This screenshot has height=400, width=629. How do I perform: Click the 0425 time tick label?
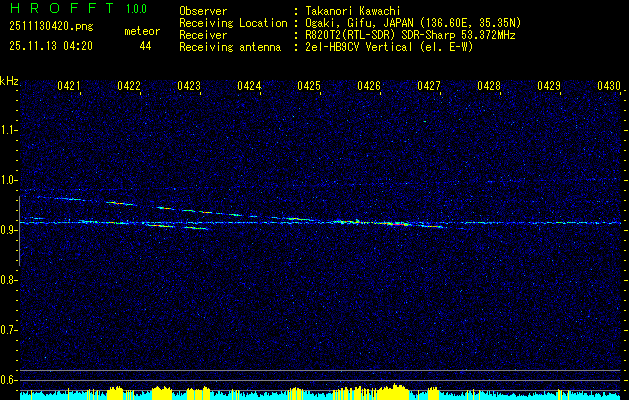tap(309, 87)
